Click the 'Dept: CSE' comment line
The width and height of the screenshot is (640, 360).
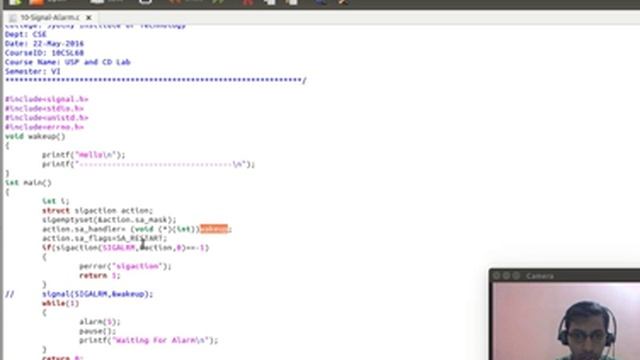26,34
